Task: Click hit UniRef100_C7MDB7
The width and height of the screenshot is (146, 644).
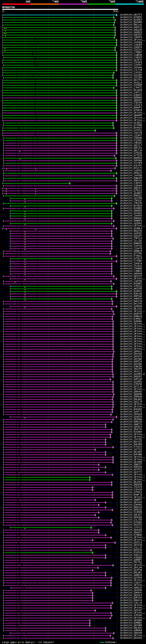Action: [131, 53]
